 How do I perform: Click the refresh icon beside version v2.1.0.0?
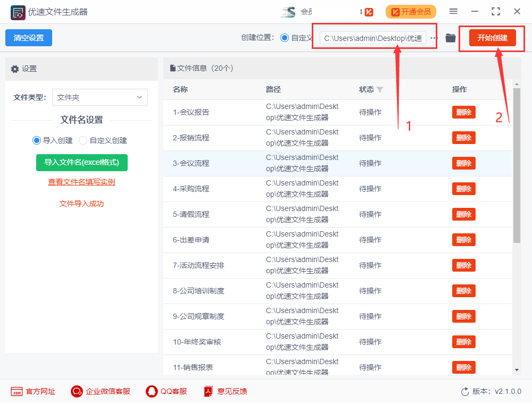point(464,391)
